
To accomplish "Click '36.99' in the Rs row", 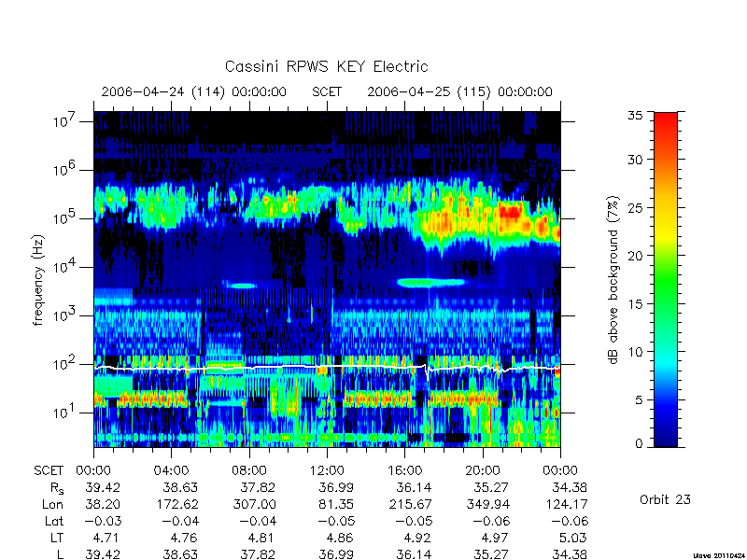I will point(337,487).
